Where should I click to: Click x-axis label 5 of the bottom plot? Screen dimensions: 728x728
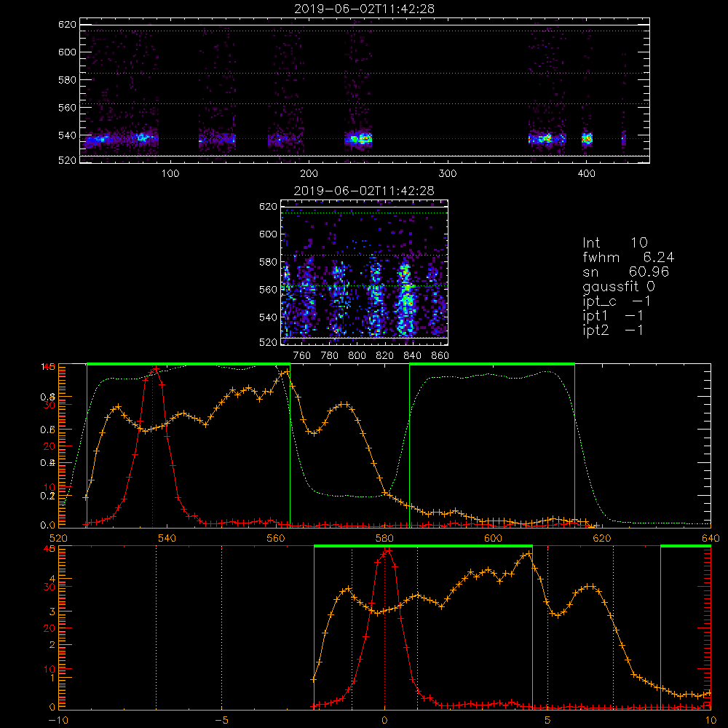tap(548, 721)
